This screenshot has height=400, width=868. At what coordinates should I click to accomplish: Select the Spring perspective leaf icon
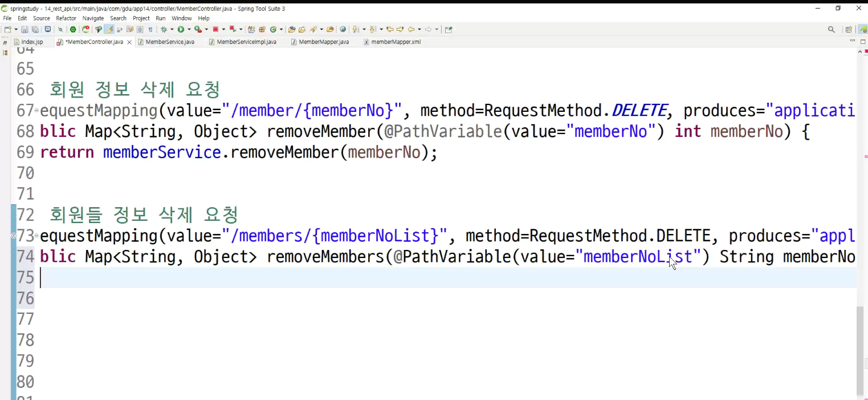[863, 30]
